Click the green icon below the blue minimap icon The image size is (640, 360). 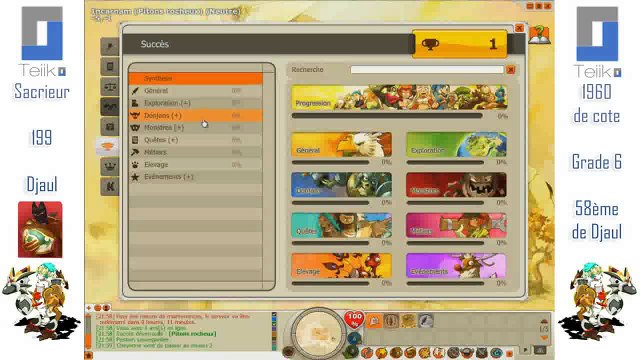[x=351, y=351]
